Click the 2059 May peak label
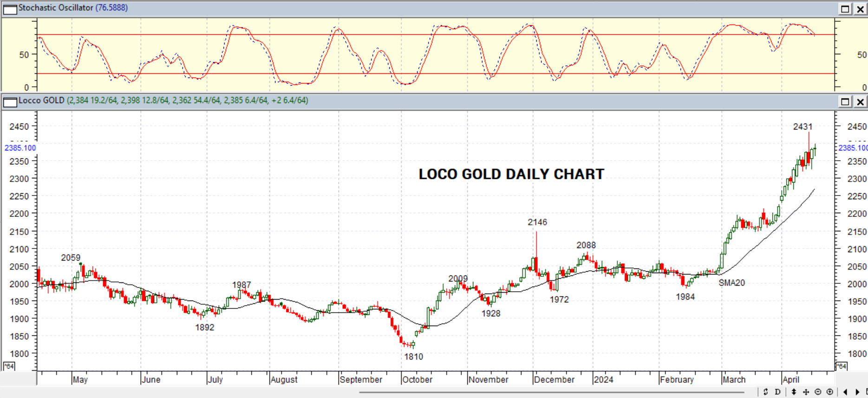 71,258
